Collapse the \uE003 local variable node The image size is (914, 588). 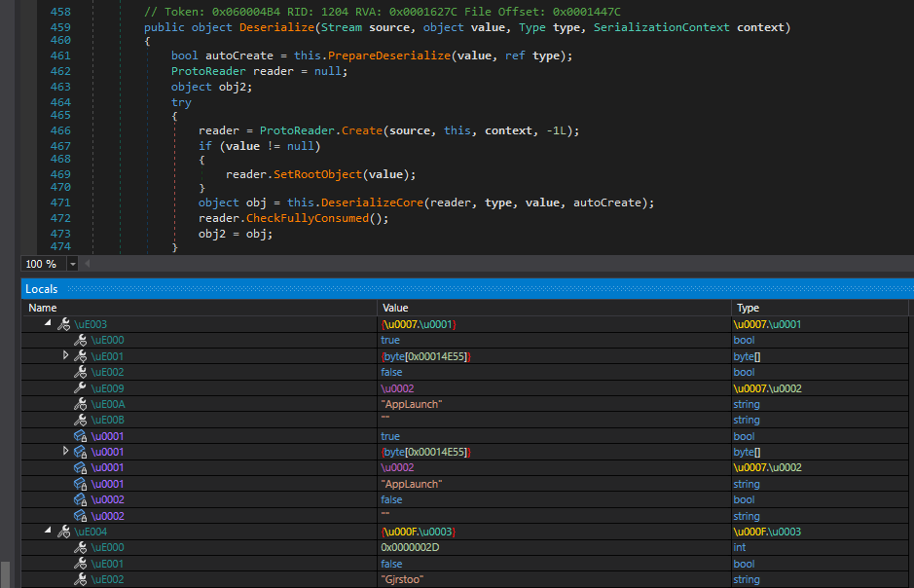coord(48,324)
